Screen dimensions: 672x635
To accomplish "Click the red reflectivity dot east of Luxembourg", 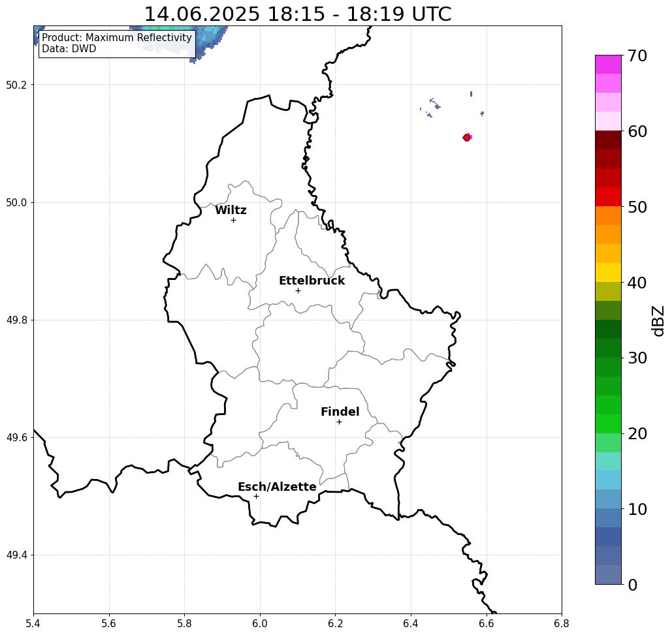I will click(467, 138).
